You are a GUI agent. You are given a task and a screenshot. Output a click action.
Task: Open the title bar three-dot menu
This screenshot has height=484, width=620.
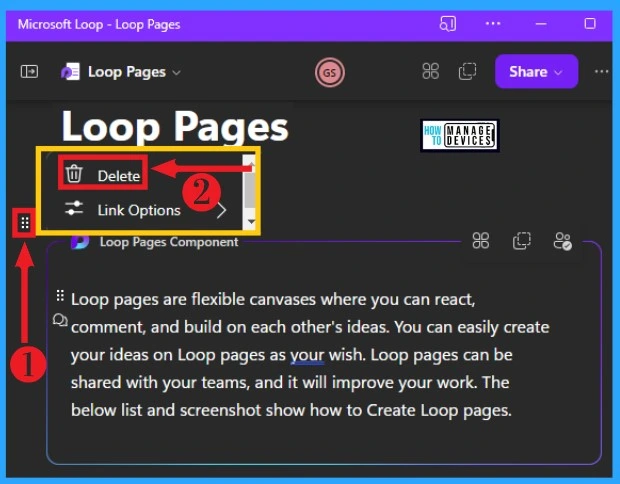pyautogui.click(x=493, y=24)
